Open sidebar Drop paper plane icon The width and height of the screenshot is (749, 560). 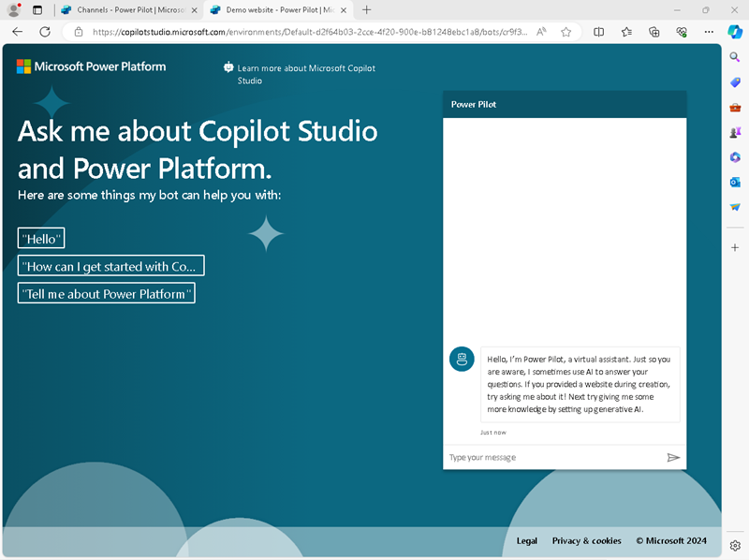[735, 207]
